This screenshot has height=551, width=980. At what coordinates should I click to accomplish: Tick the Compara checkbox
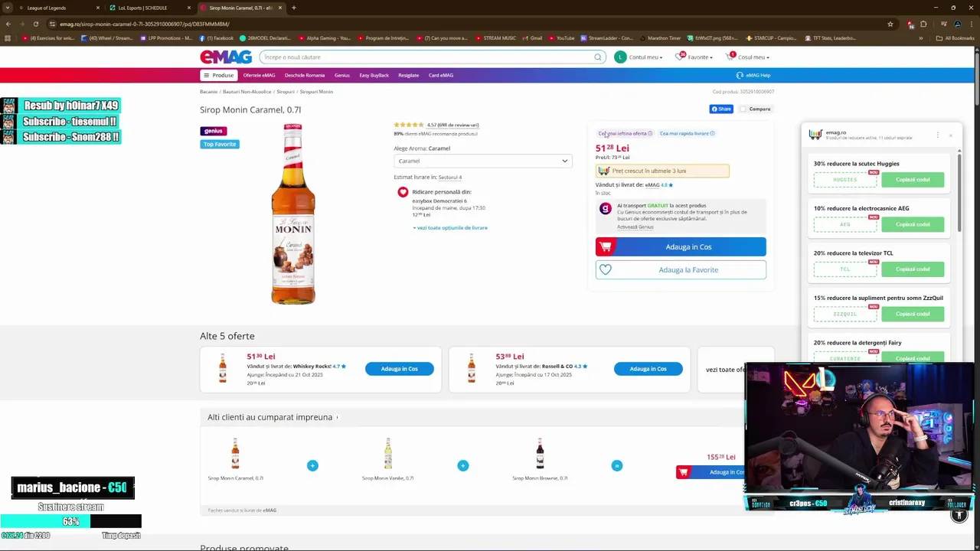click(x=744, y=109)
